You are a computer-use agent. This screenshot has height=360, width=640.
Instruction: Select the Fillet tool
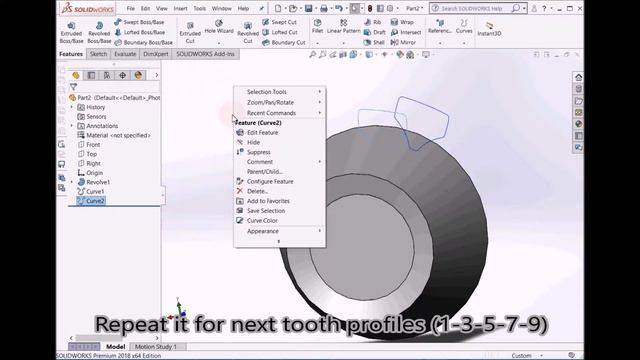tap(318, 26)
